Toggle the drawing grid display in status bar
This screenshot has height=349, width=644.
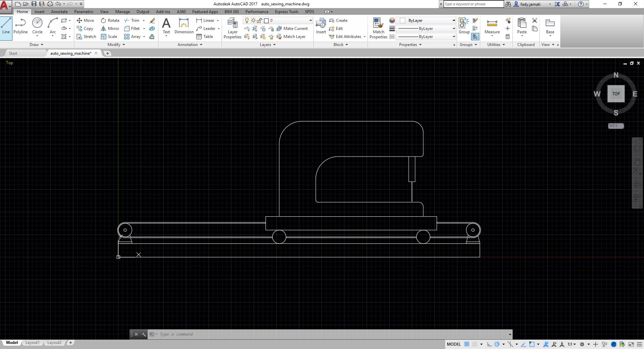[x=467, y=344]
